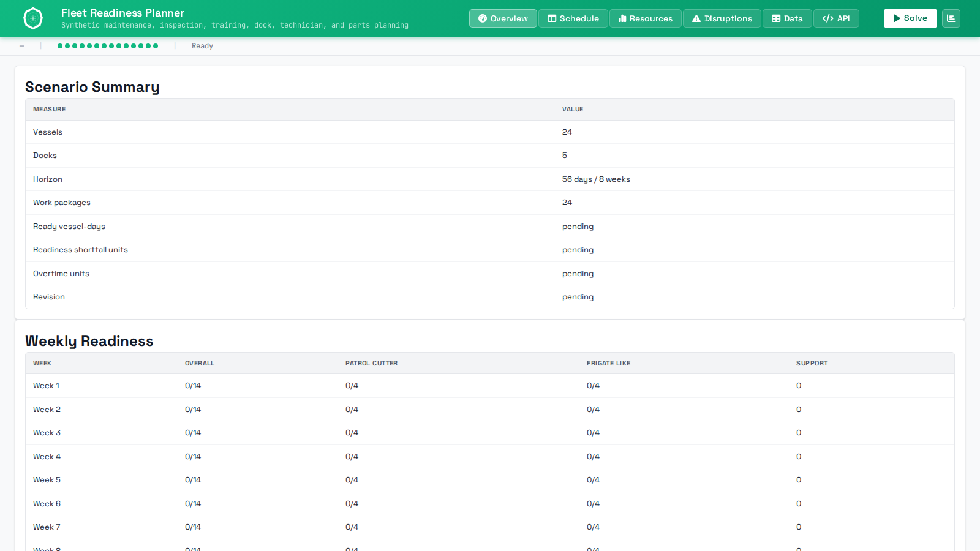Click the Schedule columns icon

552,18
